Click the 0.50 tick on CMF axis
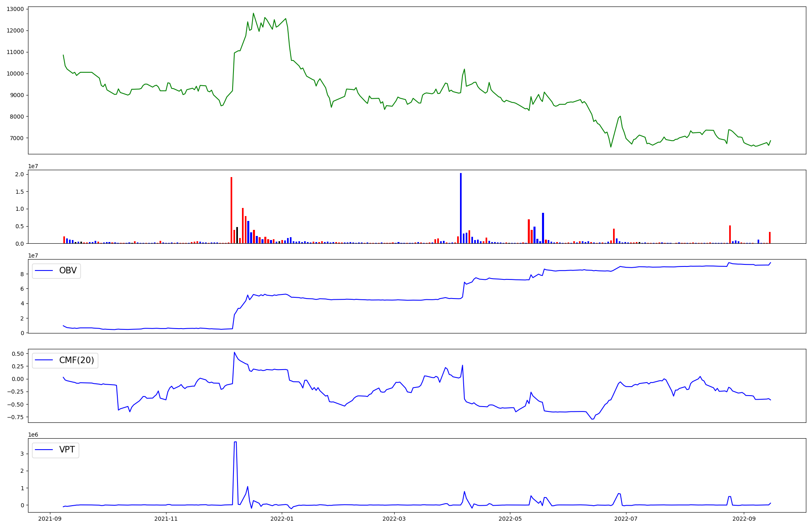This screenshot has height=528, width=812. (17, 354)
